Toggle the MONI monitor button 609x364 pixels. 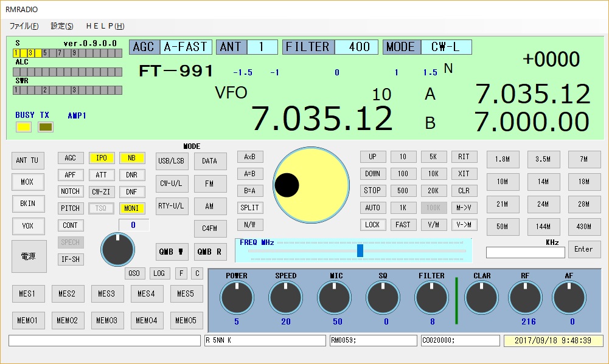(131, 208)
